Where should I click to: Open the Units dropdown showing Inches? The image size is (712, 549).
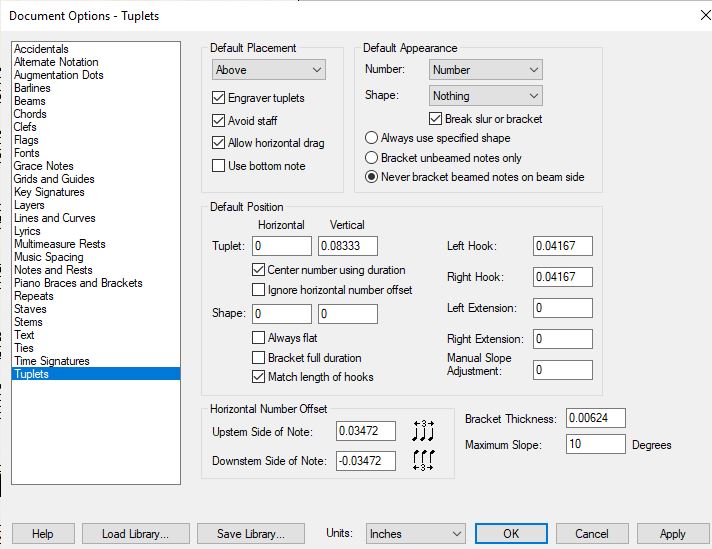415,534
